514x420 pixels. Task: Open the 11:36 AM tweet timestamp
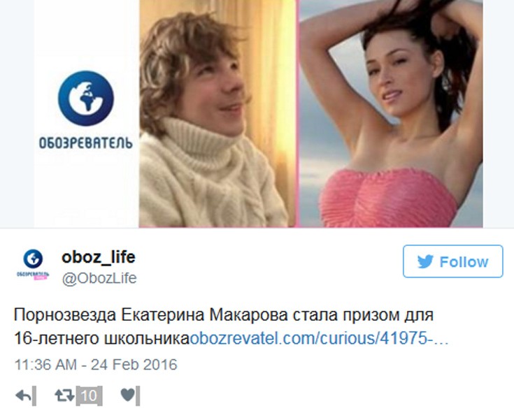pos(45,365)
